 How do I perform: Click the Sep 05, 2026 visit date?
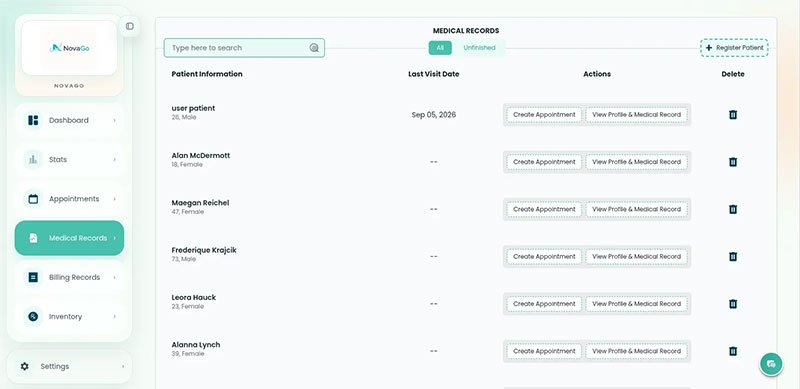tap(434, 115)
